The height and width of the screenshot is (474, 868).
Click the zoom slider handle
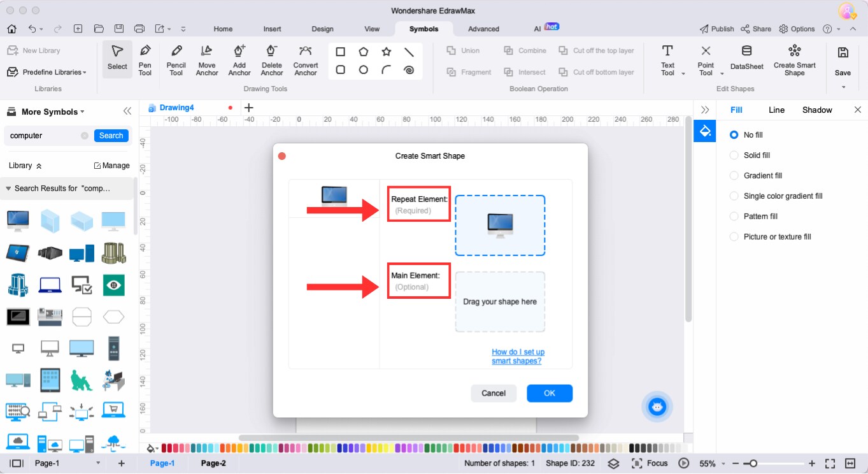click(753, 464)
